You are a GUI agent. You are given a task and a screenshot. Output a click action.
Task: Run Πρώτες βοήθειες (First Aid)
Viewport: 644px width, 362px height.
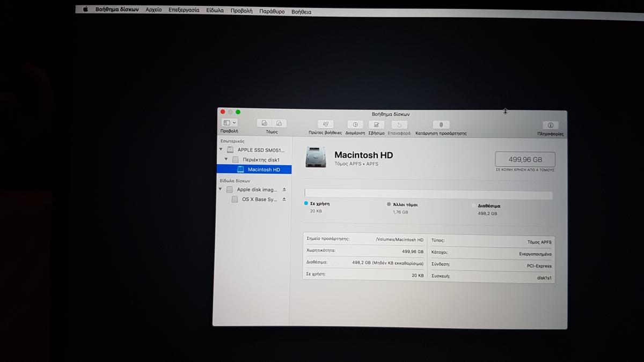pyautogui.click(x=325, y=124)
